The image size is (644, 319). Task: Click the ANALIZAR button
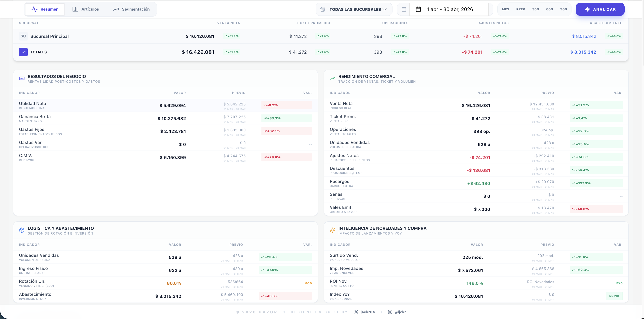[600, 9]
